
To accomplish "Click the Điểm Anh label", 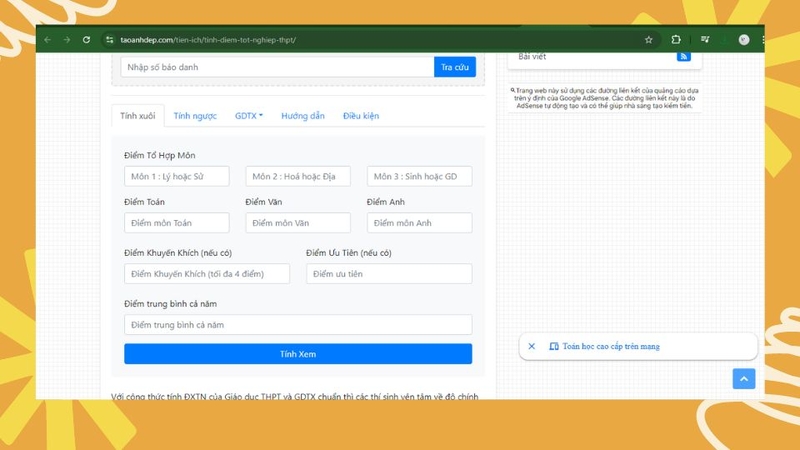I will coord(386,202).
